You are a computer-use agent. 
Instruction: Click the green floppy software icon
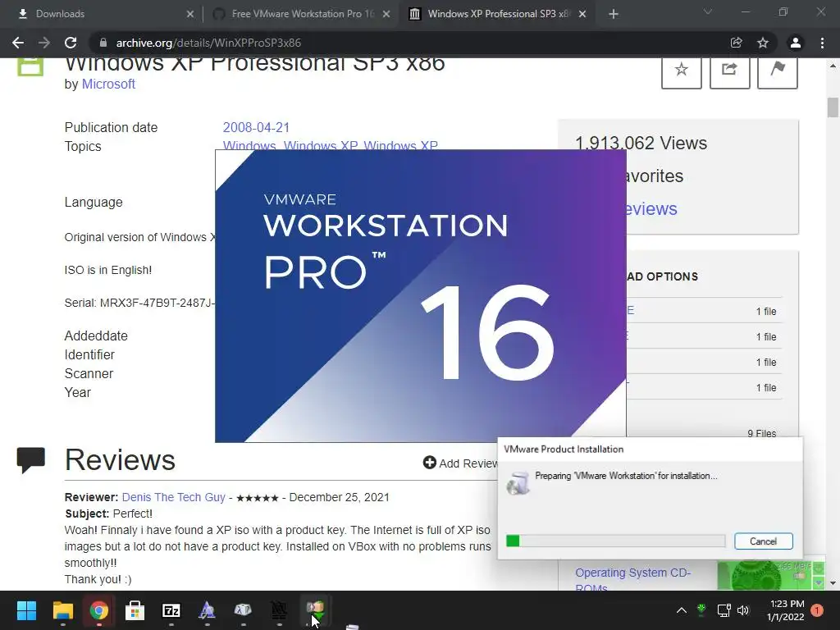tap(30, 67)
